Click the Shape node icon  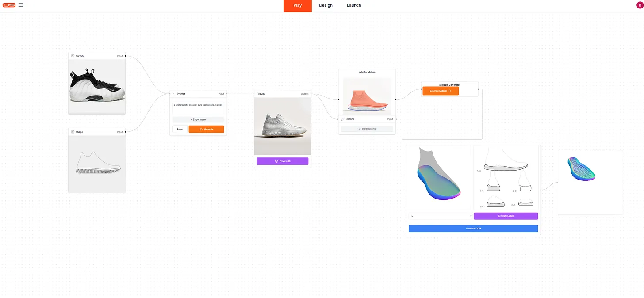pyautogui.click(x=73, y=132)
